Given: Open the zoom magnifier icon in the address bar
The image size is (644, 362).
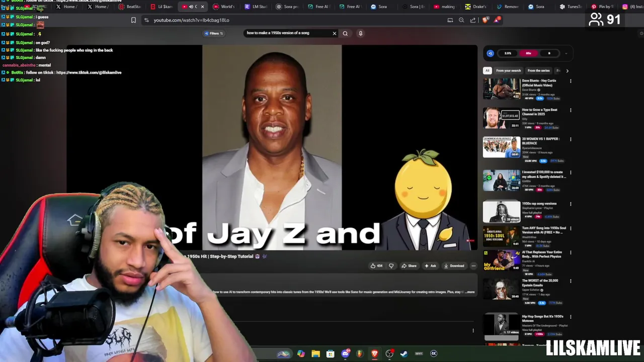Looking at the screenshot, I should click(x=461, y=20).
